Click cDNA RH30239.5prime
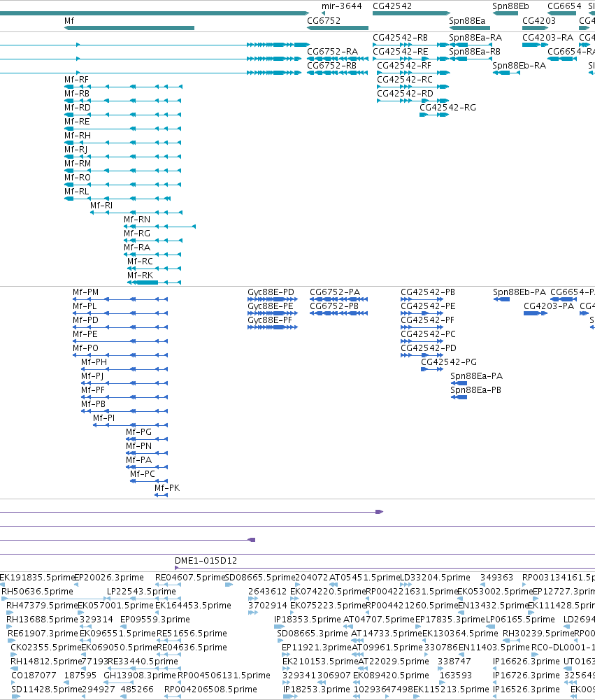The height and width of the screenshot is (700, 595). tap(538, 634)
